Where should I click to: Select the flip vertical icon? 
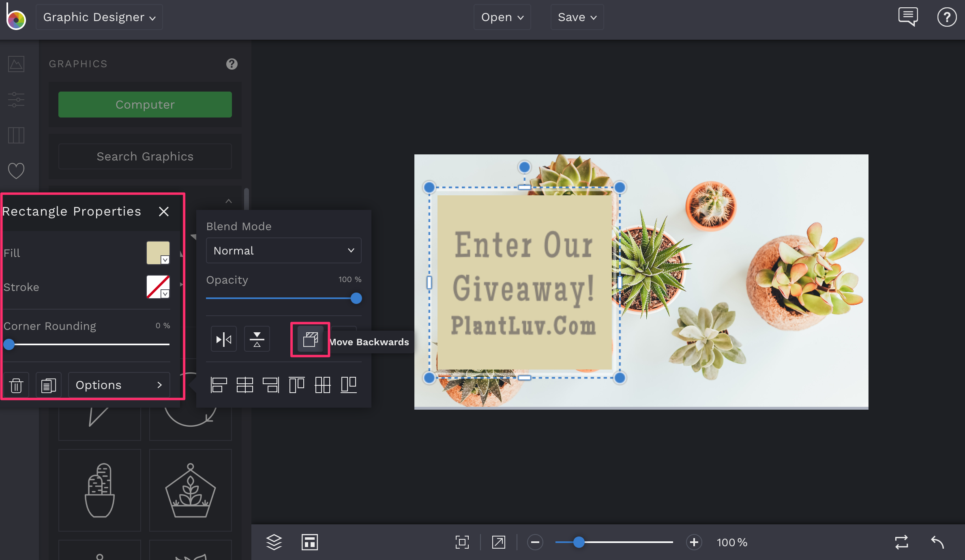click(x=257, y=339)
